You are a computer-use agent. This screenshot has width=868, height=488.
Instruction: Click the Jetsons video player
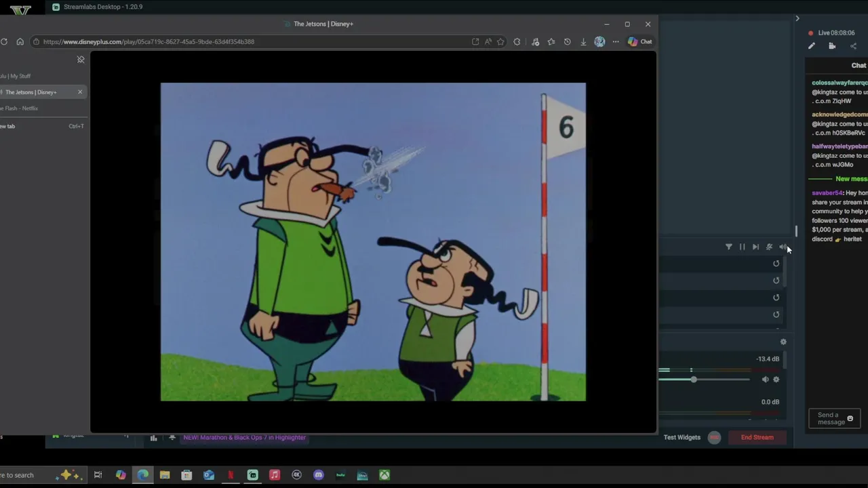pos(373,242)
